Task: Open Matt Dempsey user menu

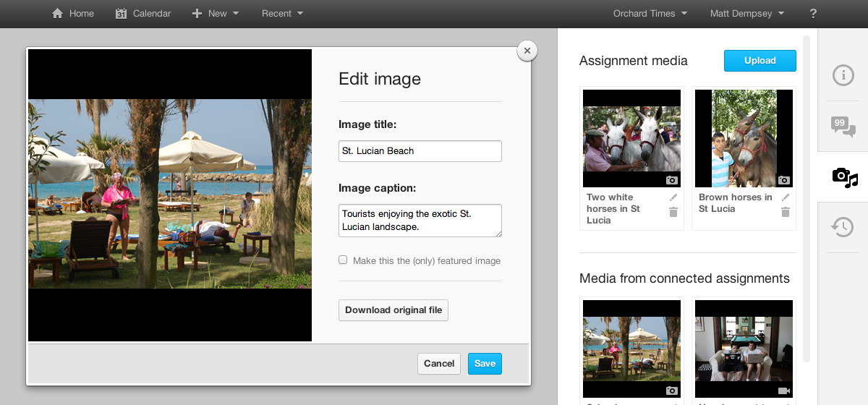Action: click(x=746, y=14)
